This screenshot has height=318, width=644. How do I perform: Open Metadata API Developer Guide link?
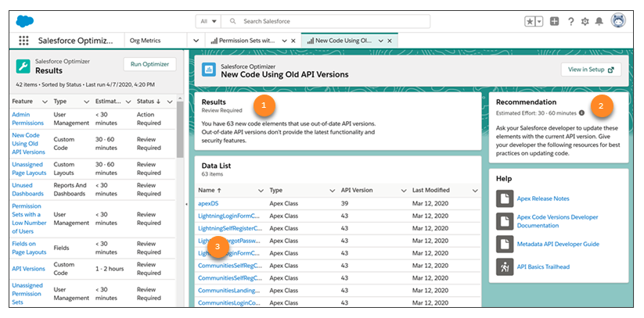pos(558,244)
